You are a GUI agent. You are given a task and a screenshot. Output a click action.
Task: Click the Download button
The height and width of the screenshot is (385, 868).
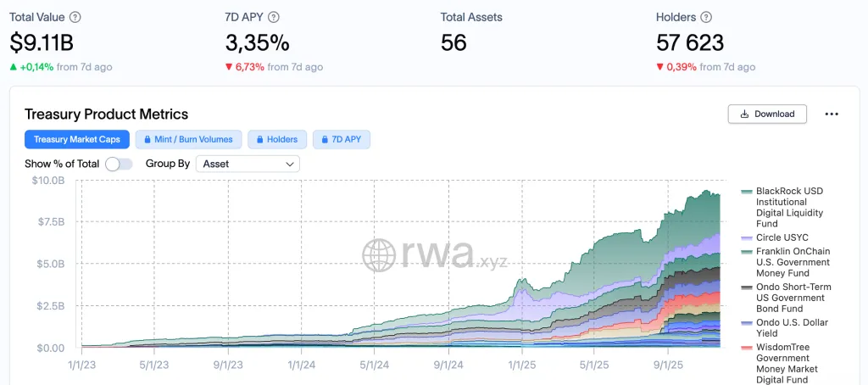coord(767,114)
